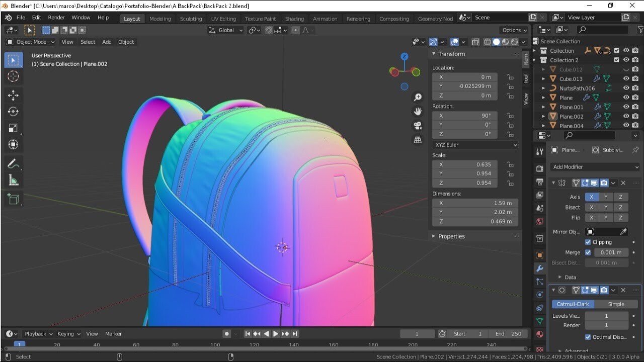Open the World properties globe icon

click(x=540, y=221)
